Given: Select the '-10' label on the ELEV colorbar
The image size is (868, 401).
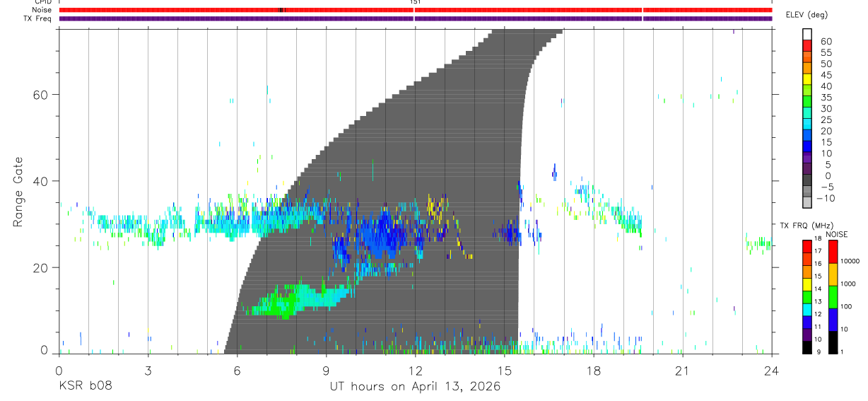Looking at the screenshot, I should [826, 199].
